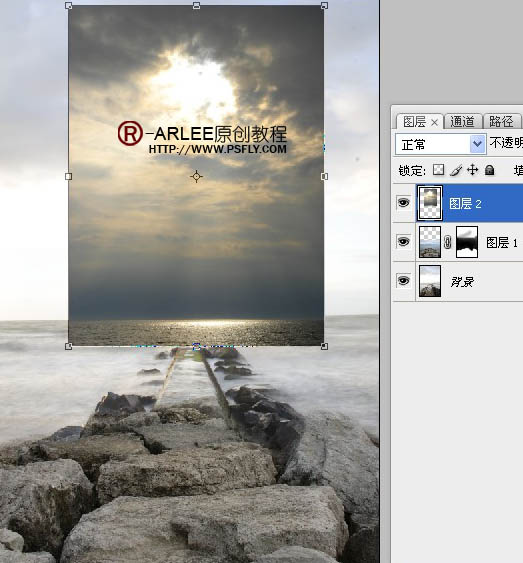Click the top-center transform handle
The width and height of the screenshot is (523, 563).
point(196,5)
